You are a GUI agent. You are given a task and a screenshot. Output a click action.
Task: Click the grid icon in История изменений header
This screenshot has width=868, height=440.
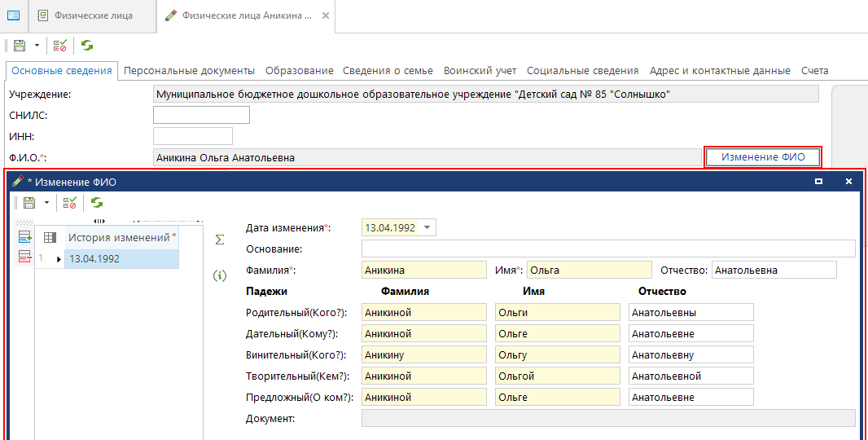(x=50, y=237)
